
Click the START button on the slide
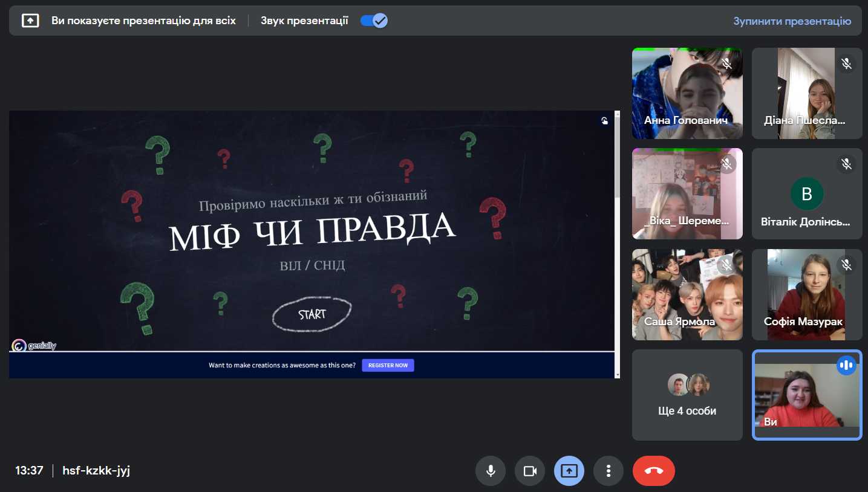pos(312,314)
